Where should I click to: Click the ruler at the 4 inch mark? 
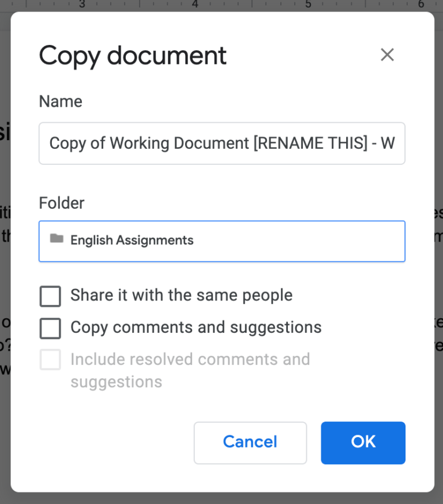[x=196, y=5]
